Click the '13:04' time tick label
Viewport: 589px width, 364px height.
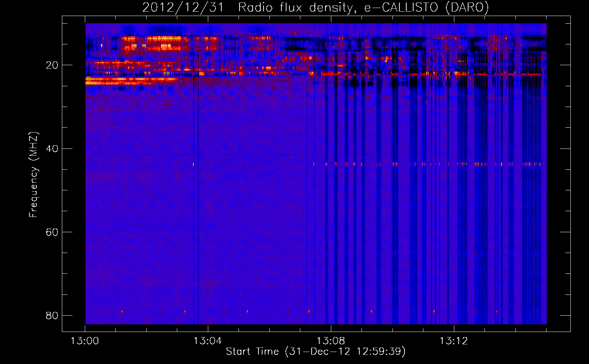click(x=207, y=341)
